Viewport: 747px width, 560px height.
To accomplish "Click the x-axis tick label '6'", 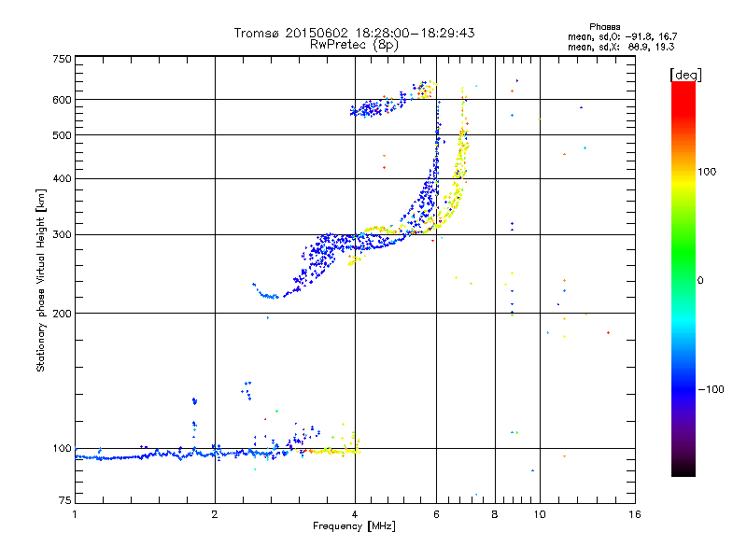I will coord(436,514).
